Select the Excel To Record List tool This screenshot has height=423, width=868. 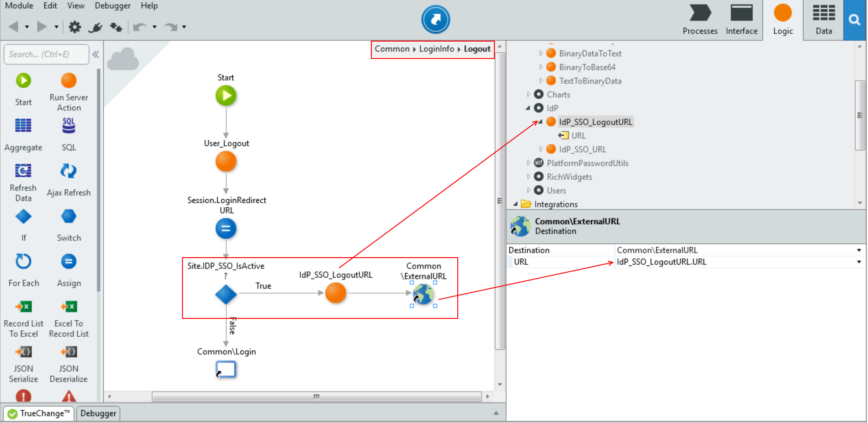pos(69,307)
